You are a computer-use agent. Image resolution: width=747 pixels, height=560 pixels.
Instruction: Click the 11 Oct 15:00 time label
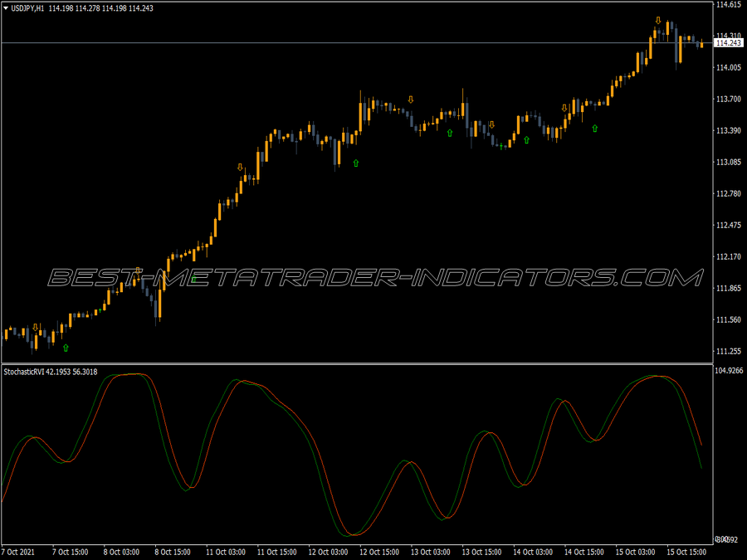coord(276,553)
